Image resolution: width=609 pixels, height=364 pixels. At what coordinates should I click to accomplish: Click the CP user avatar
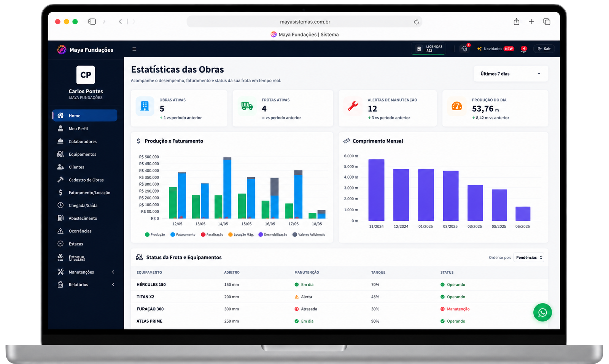point(86,75)
